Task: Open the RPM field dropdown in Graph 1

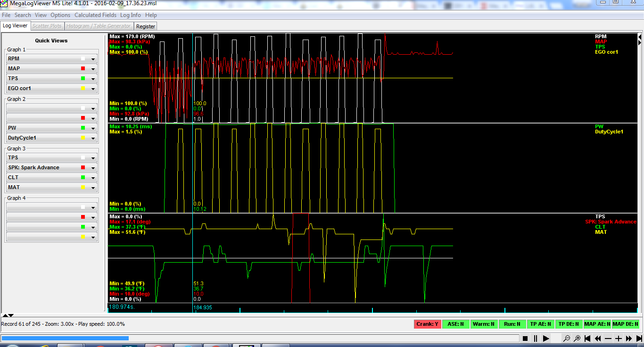Action: [x=93, y=59]
